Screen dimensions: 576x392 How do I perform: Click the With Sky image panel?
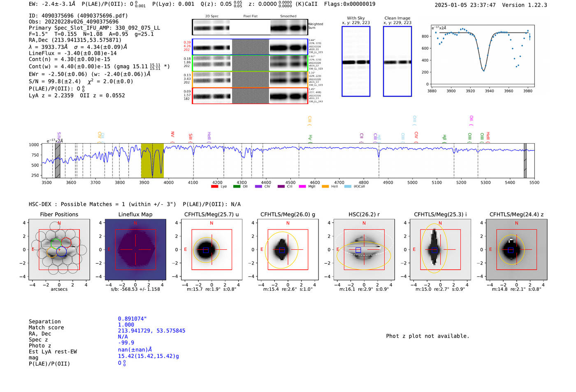[x=356, y=61]
